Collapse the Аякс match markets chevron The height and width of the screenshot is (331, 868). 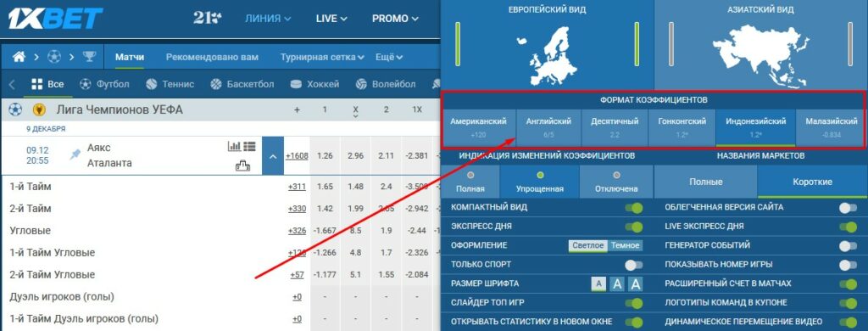point(273,156)
